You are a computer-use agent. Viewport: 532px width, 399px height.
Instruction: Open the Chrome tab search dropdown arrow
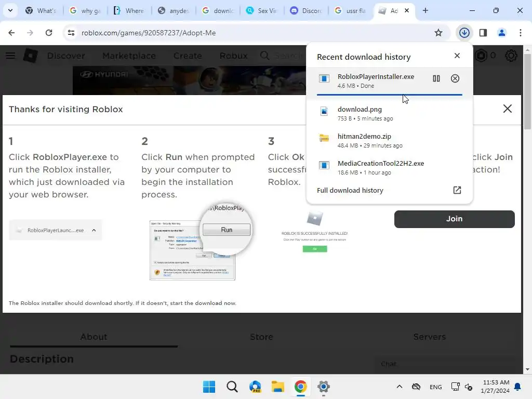click(x=10, y=10)
